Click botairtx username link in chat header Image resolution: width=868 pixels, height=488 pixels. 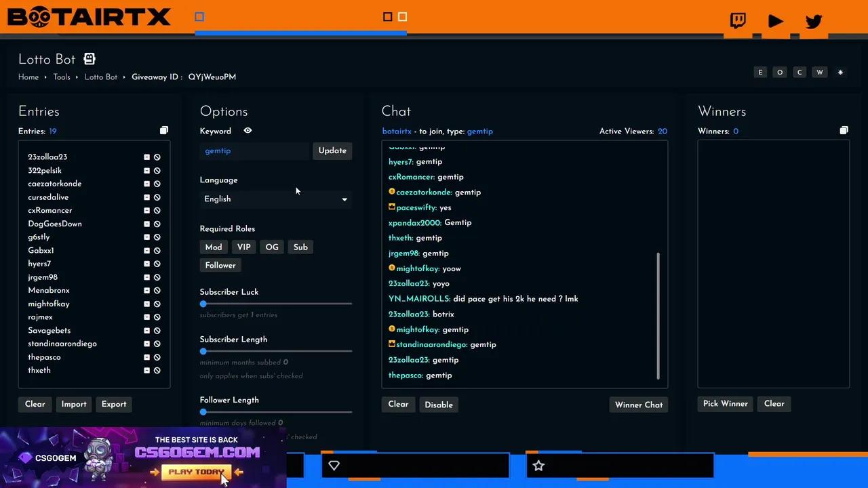coord(397,131)
